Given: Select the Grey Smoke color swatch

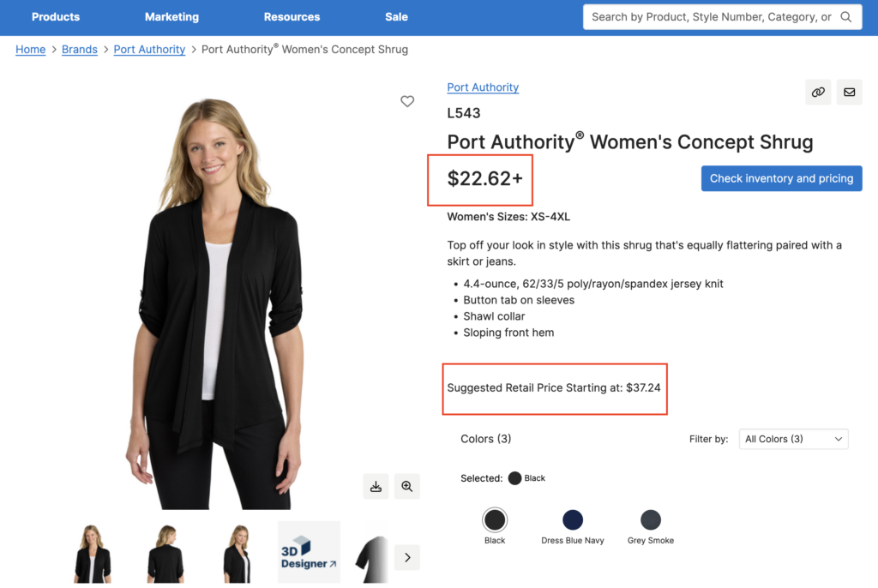Looking at the screenshot, I should [651, 519].
